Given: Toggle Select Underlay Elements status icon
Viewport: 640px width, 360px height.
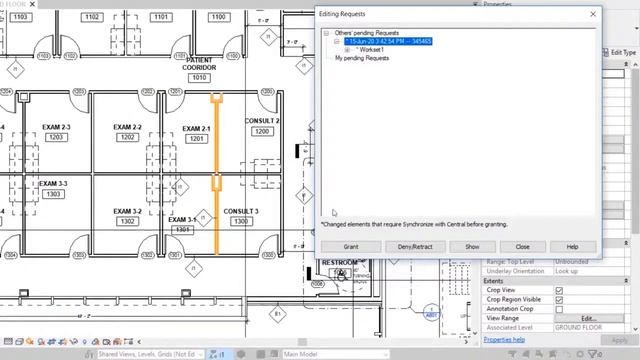Looking at the screenshot, I should [x=527, y=354].
